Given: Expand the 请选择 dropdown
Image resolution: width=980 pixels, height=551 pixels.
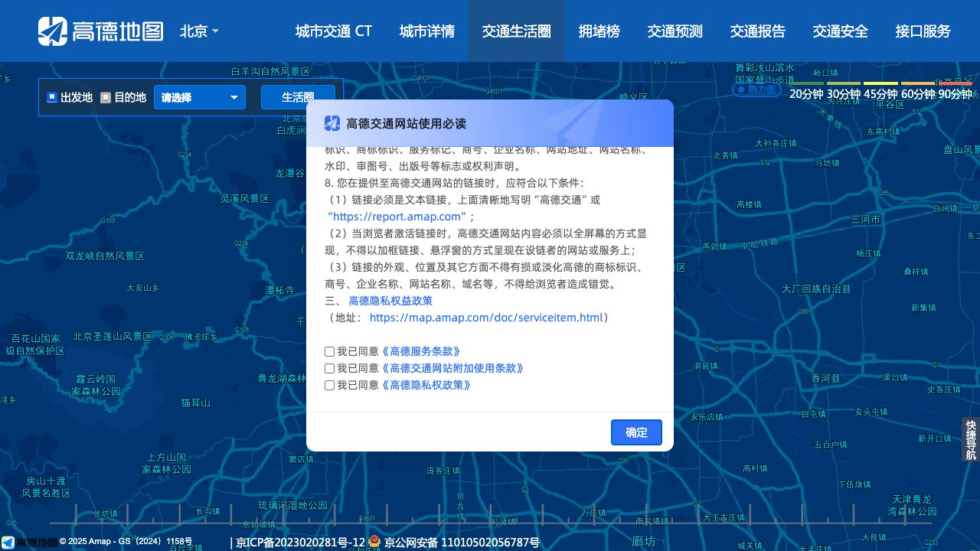Looking at the screenshot, I should tap(200, 97).
